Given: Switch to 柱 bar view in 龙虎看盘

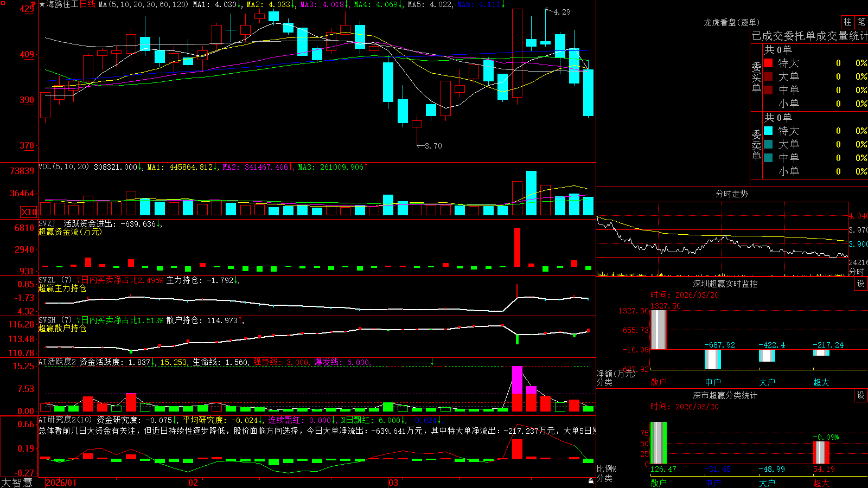Looking at the screenshot, I should (x=847, y=22).
